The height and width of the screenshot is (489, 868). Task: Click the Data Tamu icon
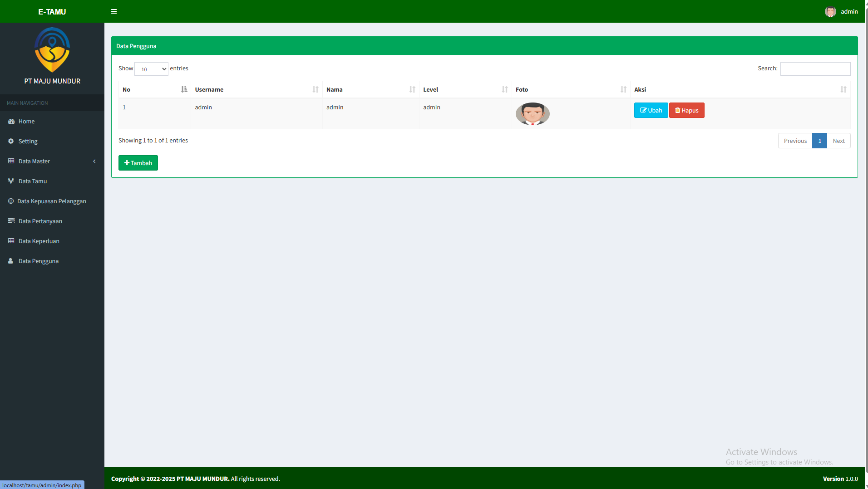[11, 181]
